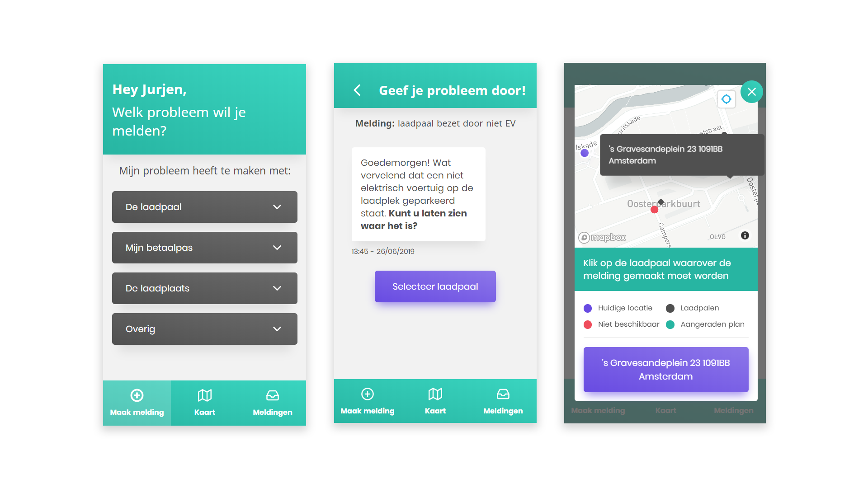The width and height of the screenshot is (868, 488).
Task: Click the red unavailable laadpaal marker
Action: pos(654,210)
